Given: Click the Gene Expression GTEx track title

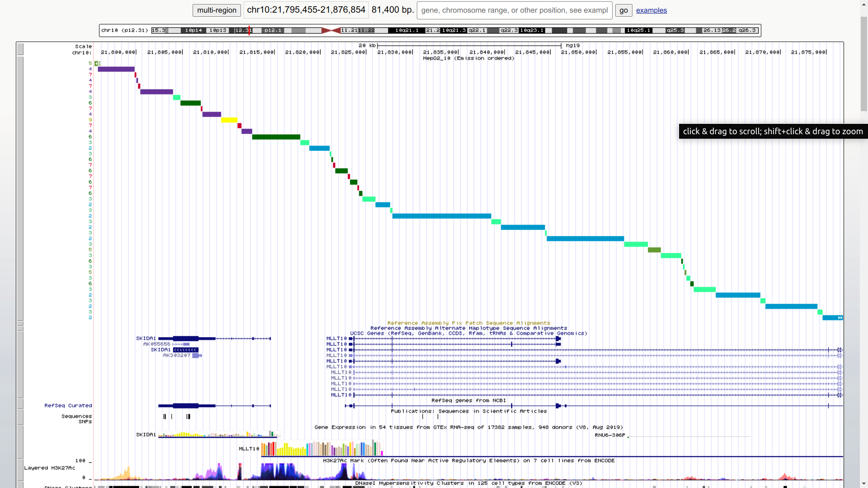Looking at the screenshot, I should pos(468,427).
